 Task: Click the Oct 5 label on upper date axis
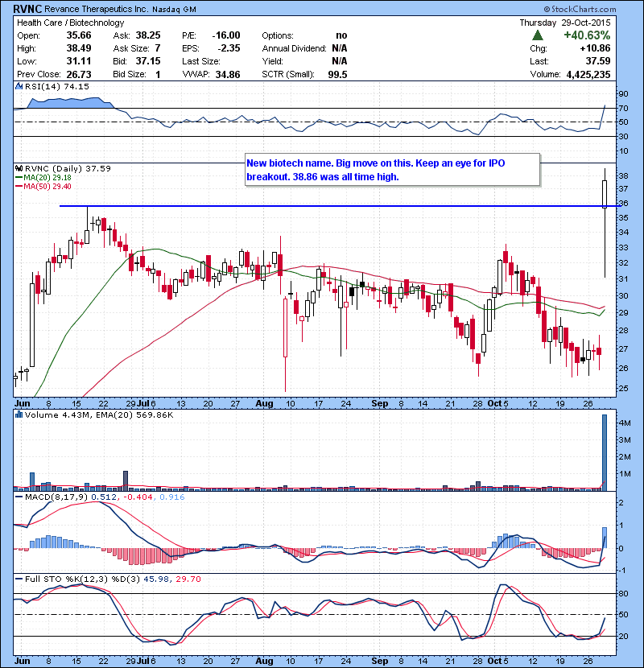(x=497, y=403)
